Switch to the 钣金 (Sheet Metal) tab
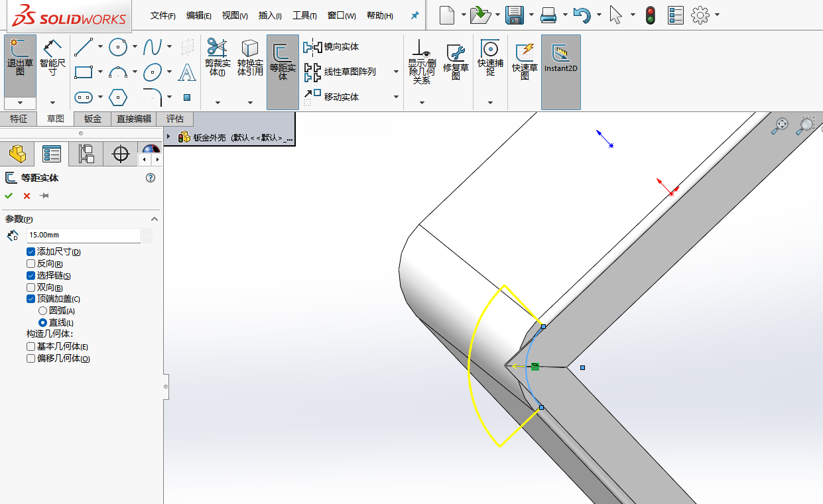The image size is (823, 504). coord(93,119)
